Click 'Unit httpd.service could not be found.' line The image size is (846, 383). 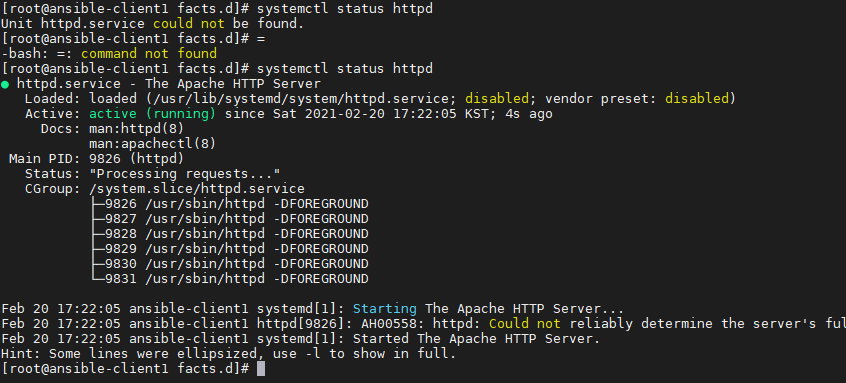tap(153, 24)
